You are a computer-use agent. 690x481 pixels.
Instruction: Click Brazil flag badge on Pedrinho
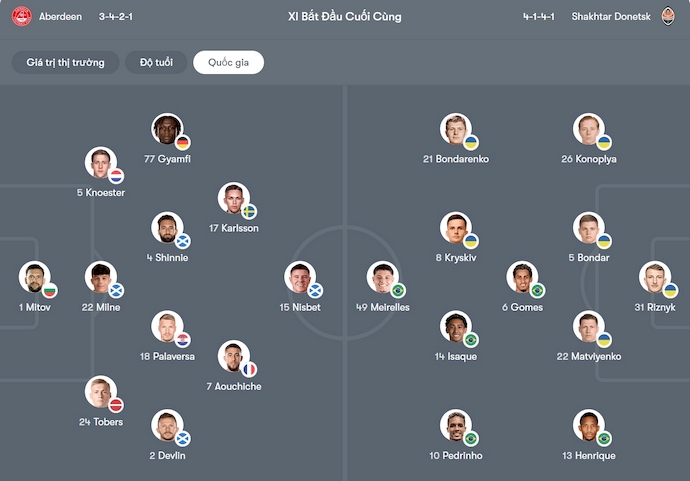pos(470,439)
